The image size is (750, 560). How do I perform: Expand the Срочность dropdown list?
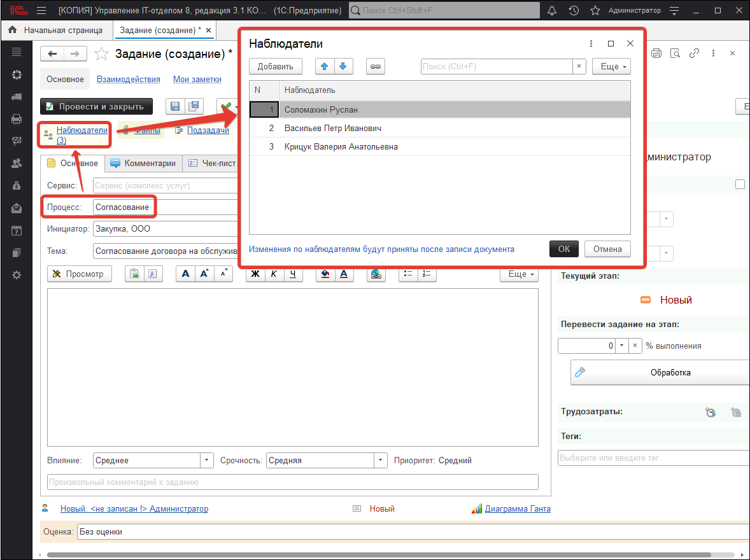(380, 460)
